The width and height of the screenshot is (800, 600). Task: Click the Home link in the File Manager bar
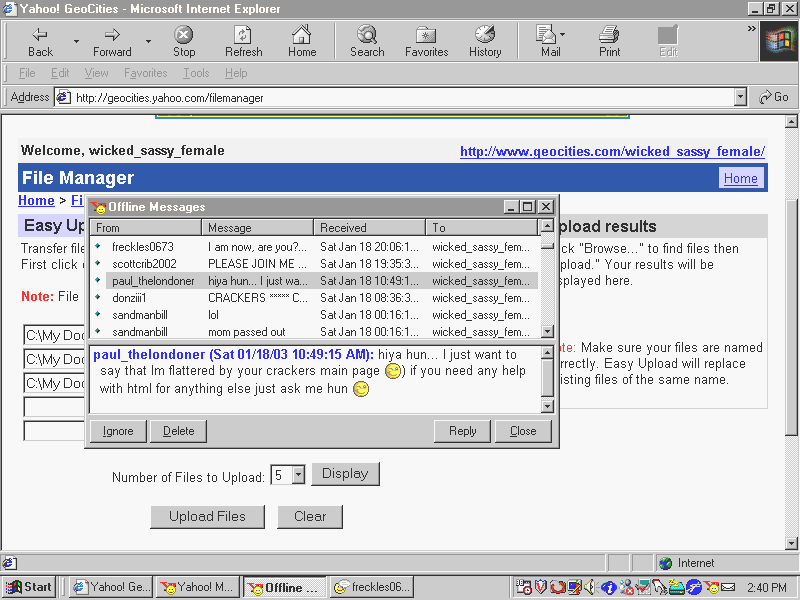[x=741, y=178]
